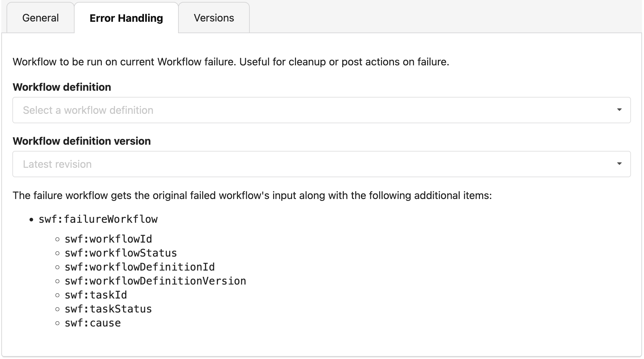Viewport: 644px width, 359px height.
Task: Click the swf:failureWorkflow list item
Action: (x=98, y=219)
